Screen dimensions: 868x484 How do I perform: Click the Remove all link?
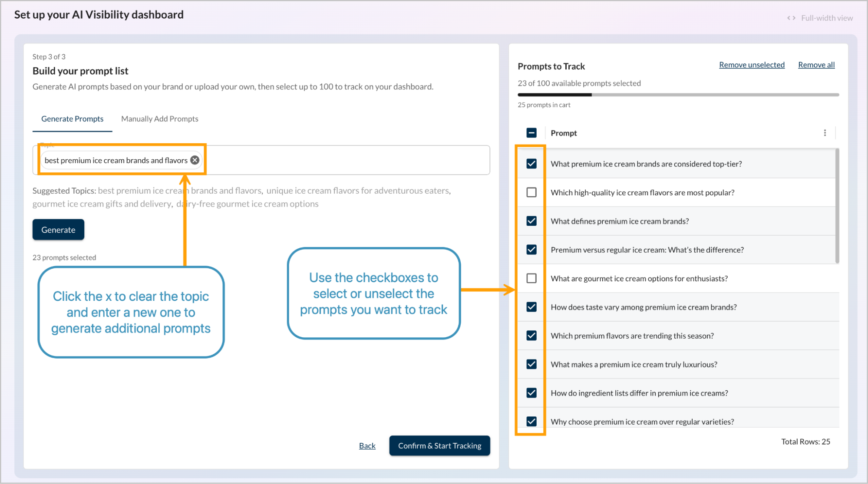816,65
